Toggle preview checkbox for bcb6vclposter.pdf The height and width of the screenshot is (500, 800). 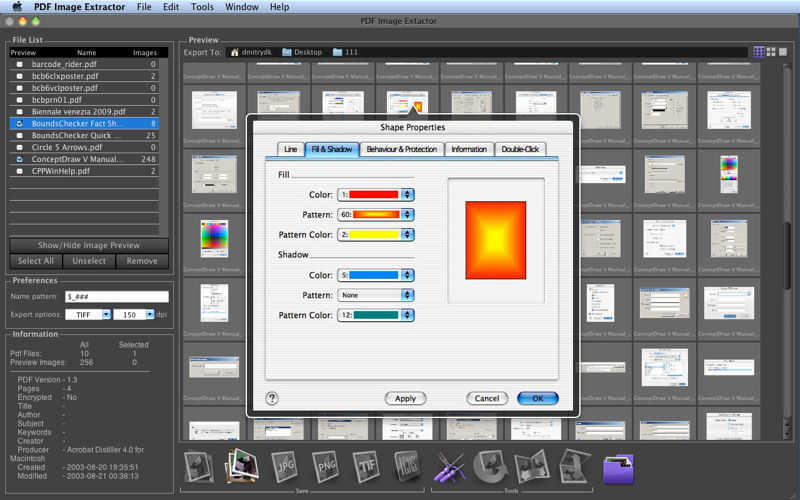pyautogui.click(x=19, y=88)
